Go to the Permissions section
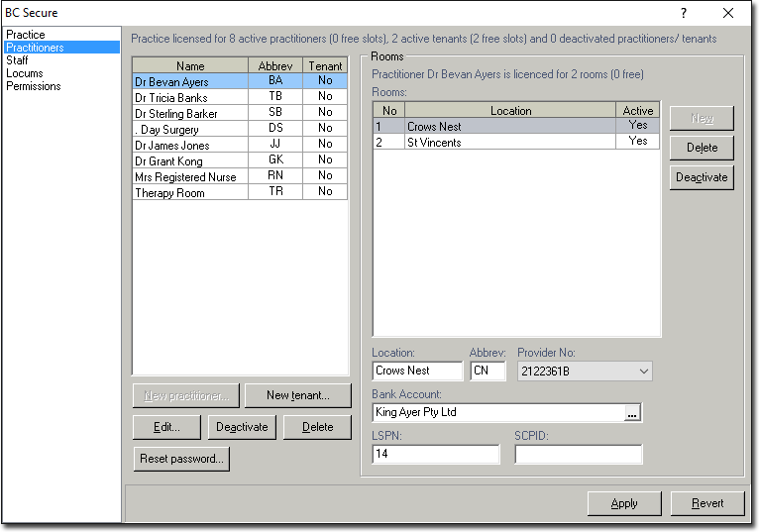This screenshot has height=532, width=759. pyautogui.click(x=34, y=86)
